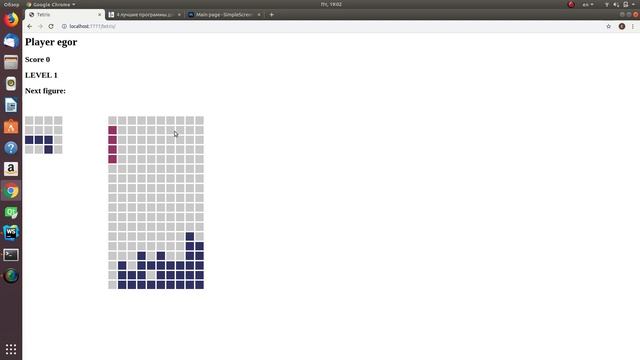Viewport: 640px width, 360px height.
Task: Open the Help icon in the dock
Action: [11, 148]
